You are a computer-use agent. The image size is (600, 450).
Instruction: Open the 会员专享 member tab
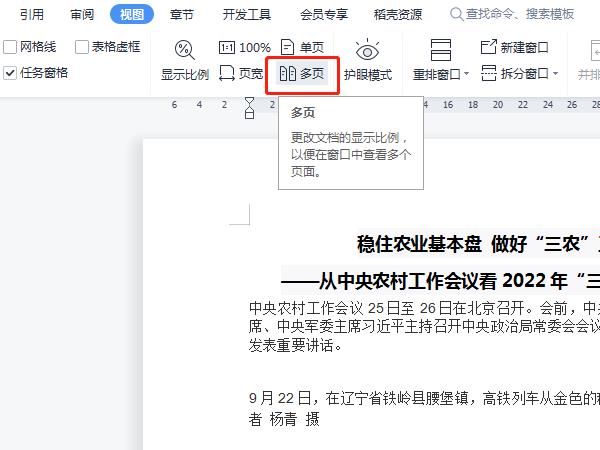(324, 14)
